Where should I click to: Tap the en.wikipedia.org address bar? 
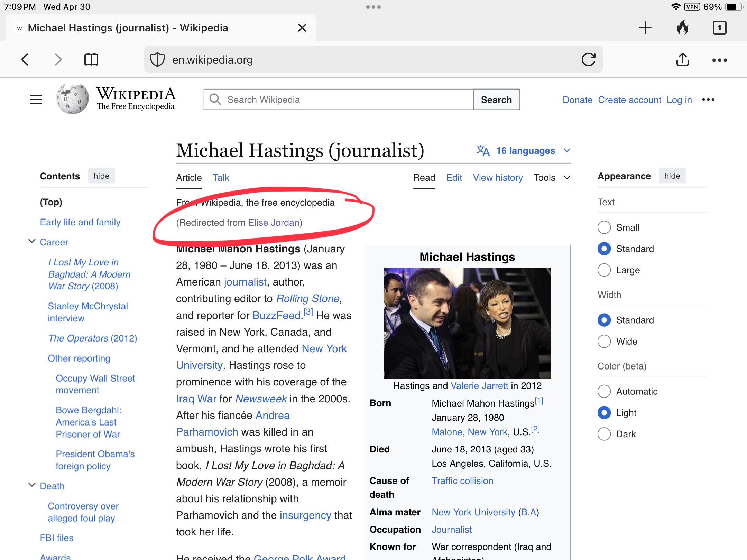373,59
